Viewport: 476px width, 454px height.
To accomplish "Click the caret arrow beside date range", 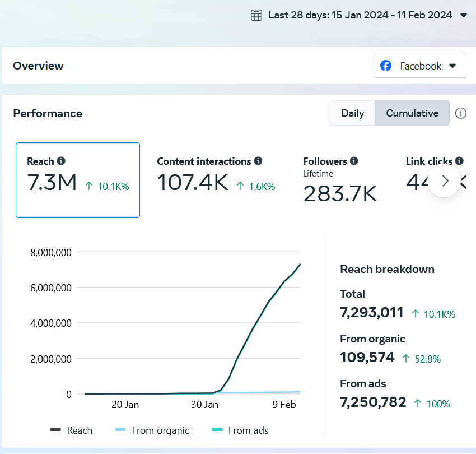I will point(463,16).
